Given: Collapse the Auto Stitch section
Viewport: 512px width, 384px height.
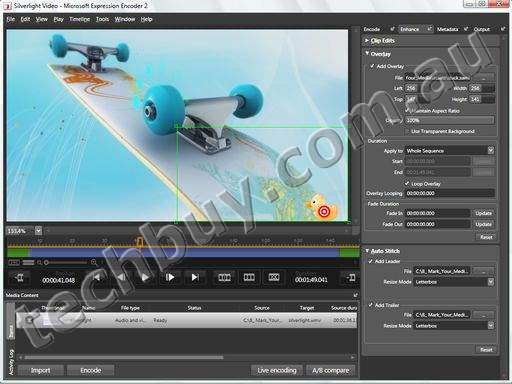Looking at the screenshot, I should tap(367, 251).
